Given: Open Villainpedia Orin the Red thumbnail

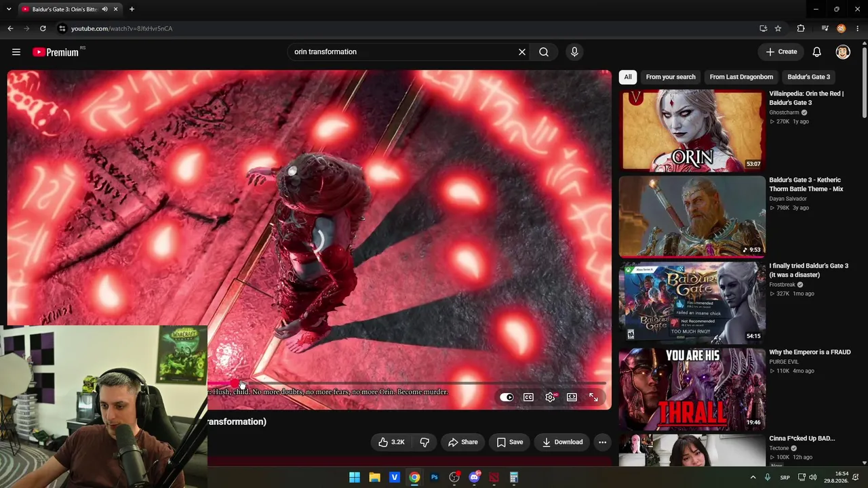Looking at the screenshot, I should (692, 130).
